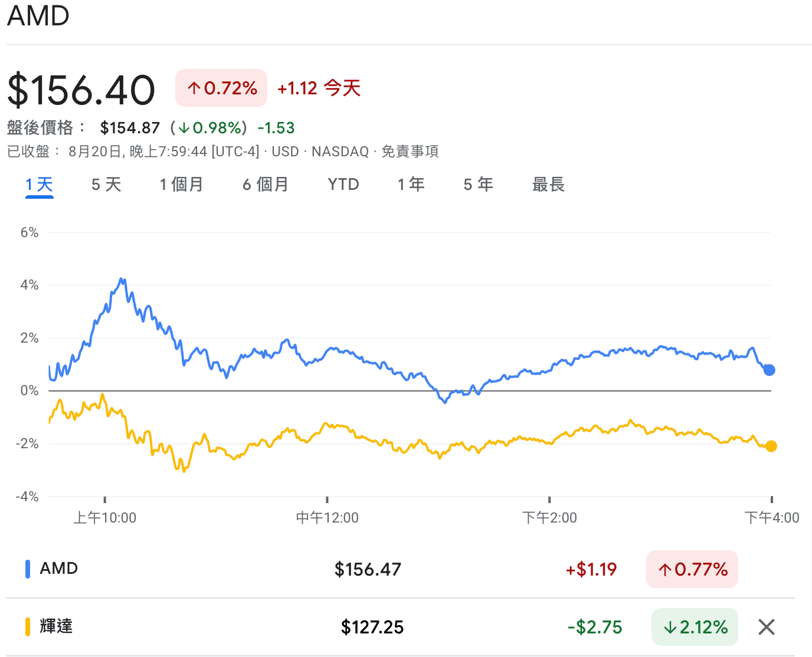Click the after-hours change -1.53
Viewport: 812px width, 657px height.
276,128
